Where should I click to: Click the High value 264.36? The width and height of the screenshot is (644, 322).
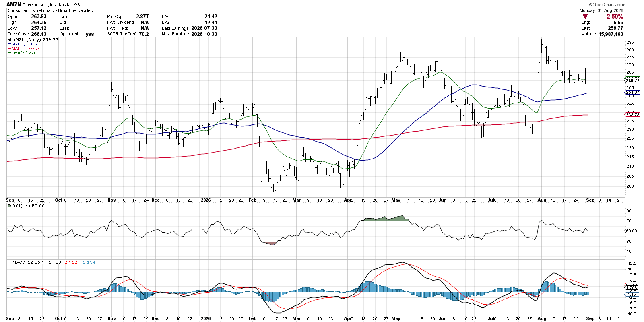pyautogui.click(x=39, y=23)
